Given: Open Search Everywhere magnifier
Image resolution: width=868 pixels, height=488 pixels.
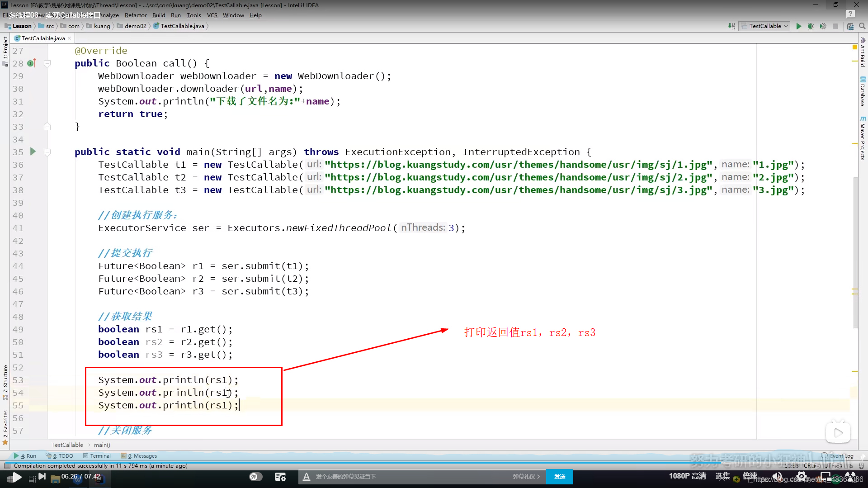Looking at the screenshot, I should click(x=862, y=26).
